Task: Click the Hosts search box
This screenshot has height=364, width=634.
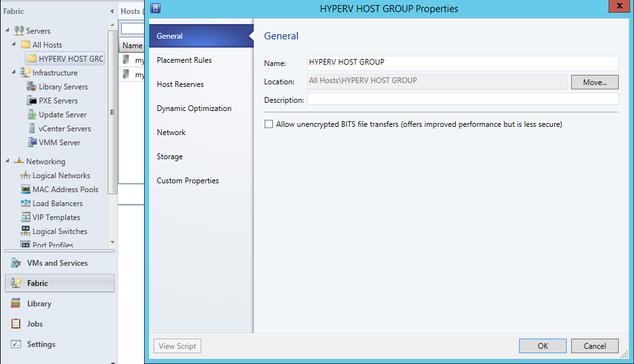Action: tap(133, 29)
